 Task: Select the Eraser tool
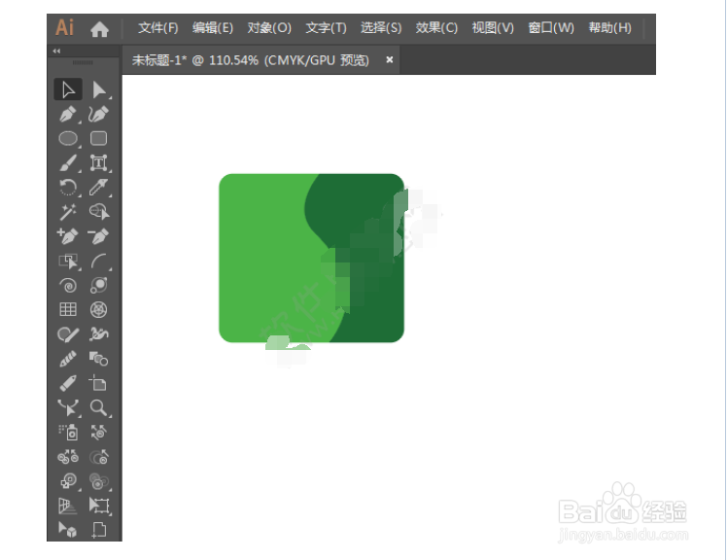point(68,384)
